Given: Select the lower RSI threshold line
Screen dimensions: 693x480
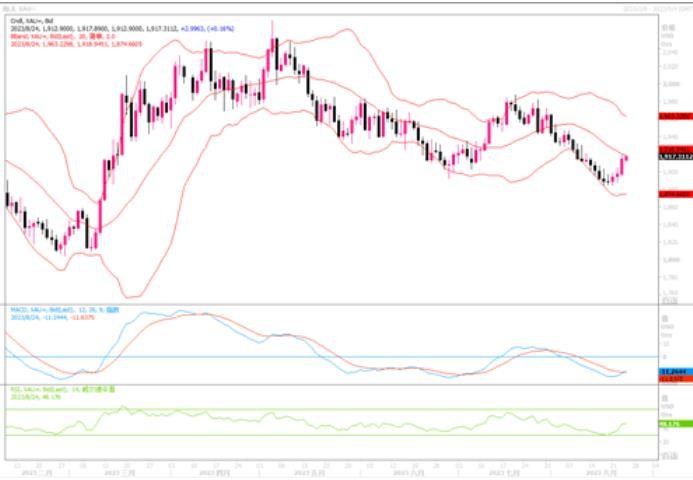Looking at the screenshot, I should (x=300, y=435).
